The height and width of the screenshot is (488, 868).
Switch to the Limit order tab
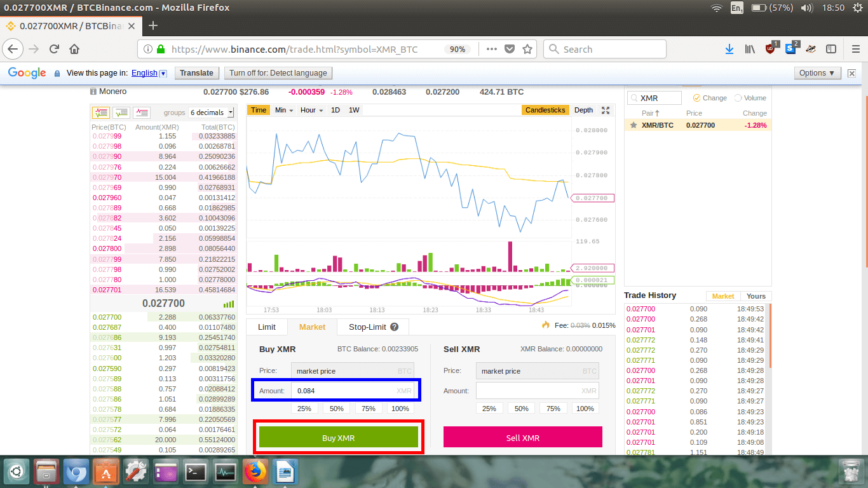267,327
